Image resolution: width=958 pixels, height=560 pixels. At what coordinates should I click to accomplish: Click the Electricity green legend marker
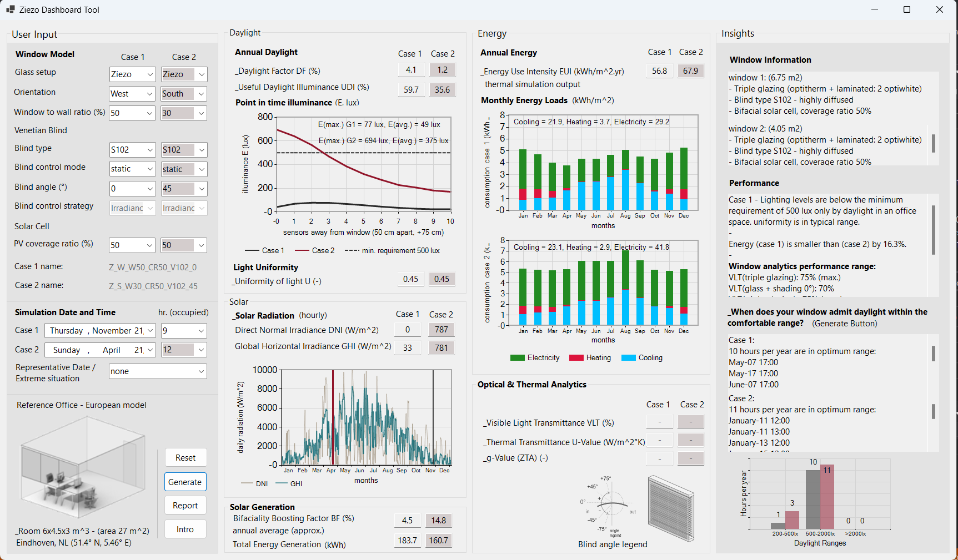pos(517,358)
